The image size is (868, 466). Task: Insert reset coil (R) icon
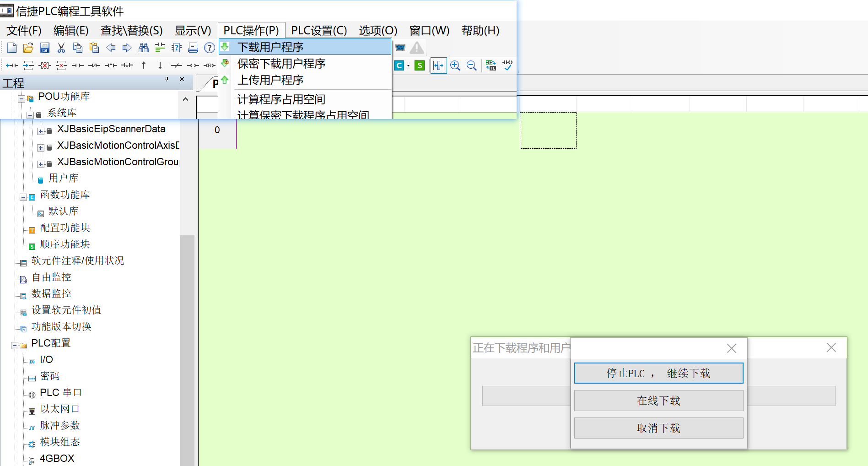click(210, 65)
